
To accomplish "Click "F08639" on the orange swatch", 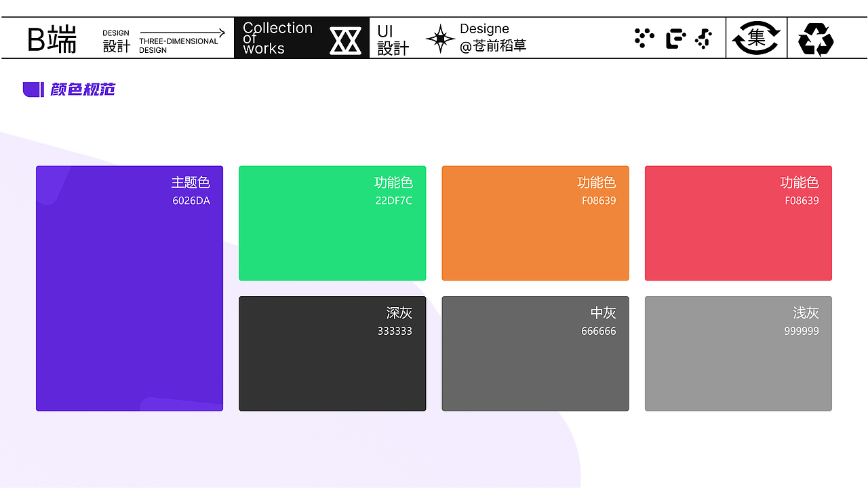I will point(599,201).
